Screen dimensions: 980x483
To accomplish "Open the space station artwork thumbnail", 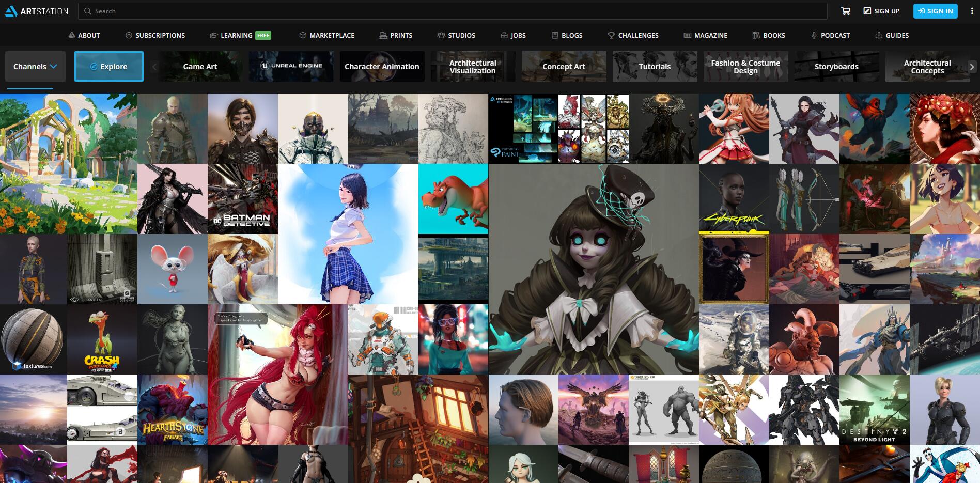I will [945, 339].
